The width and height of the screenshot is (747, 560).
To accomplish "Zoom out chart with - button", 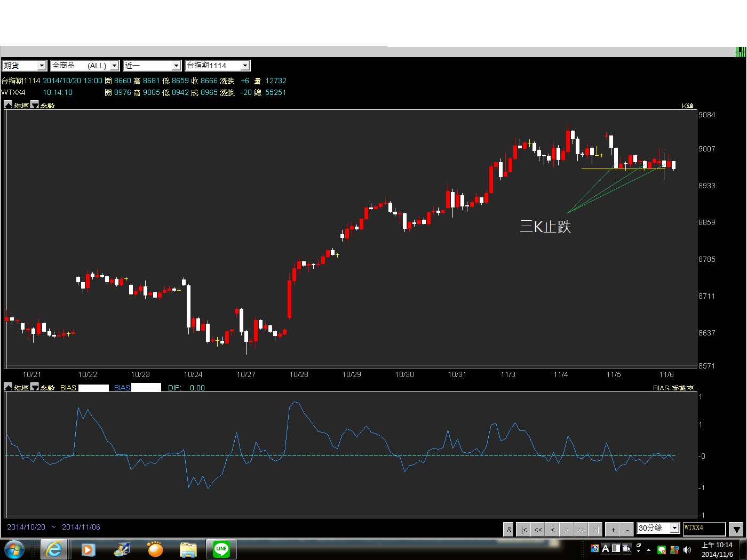I will (x=627, y=529).
